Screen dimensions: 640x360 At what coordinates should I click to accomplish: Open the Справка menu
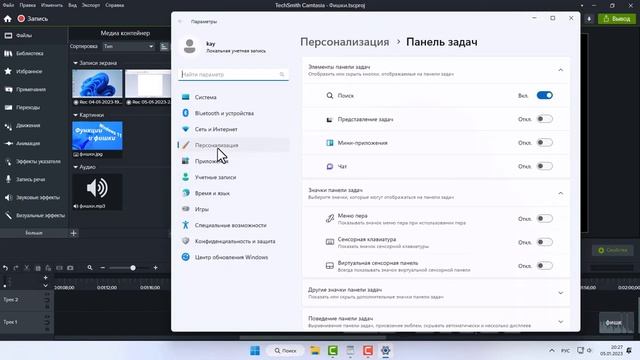point(114,5)
